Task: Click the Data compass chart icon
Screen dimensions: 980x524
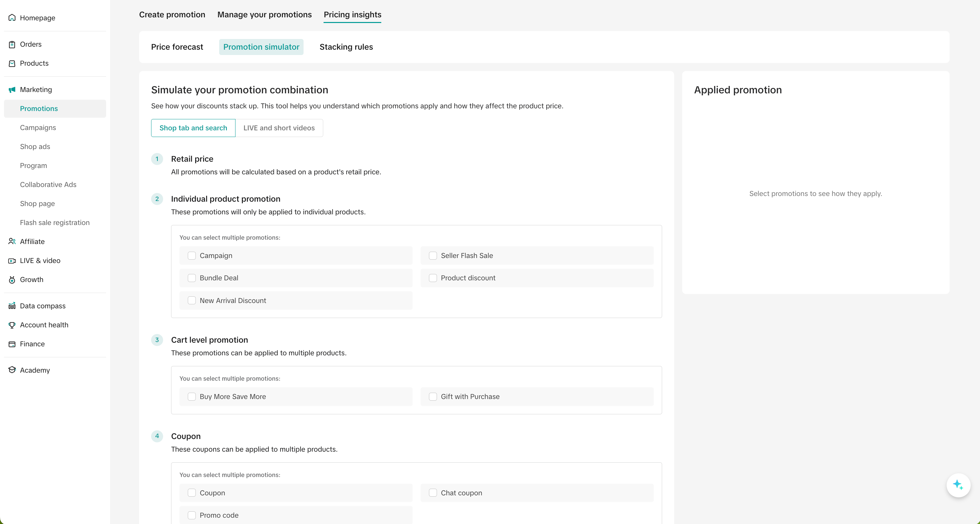Action: [12, 306]
